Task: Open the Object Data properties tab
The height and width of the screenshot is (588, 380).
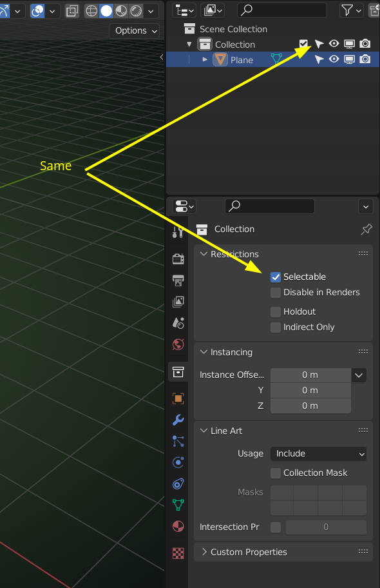Action: 178,505
